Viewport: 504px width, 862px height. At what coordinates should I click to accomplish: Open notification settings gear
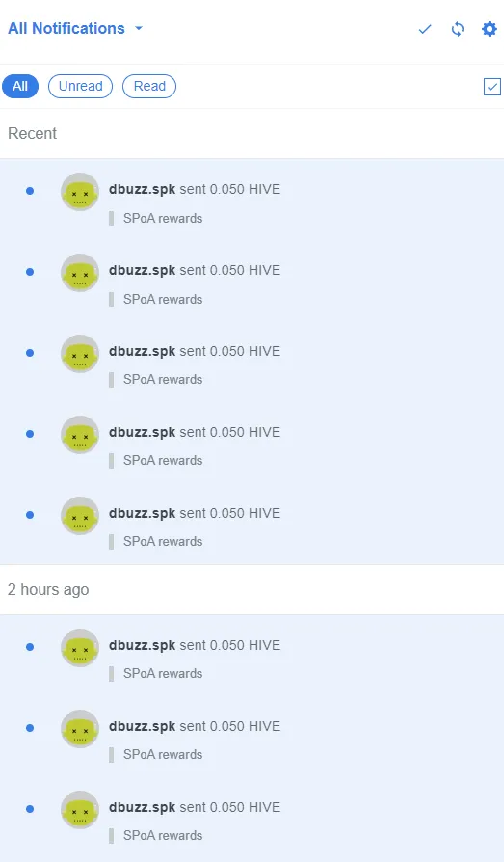pyautogui.click(x=490, y=29)
